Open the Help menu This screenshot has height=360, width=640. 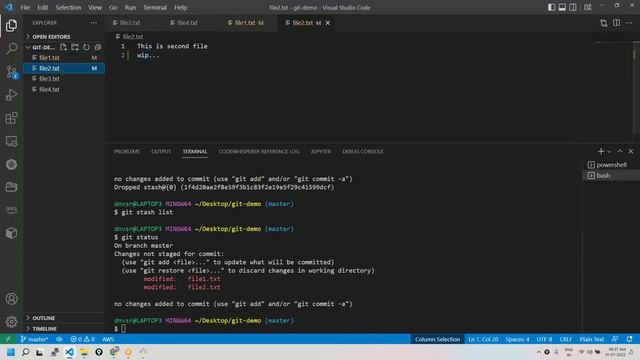pyautogui.click(x=180, y=7)
